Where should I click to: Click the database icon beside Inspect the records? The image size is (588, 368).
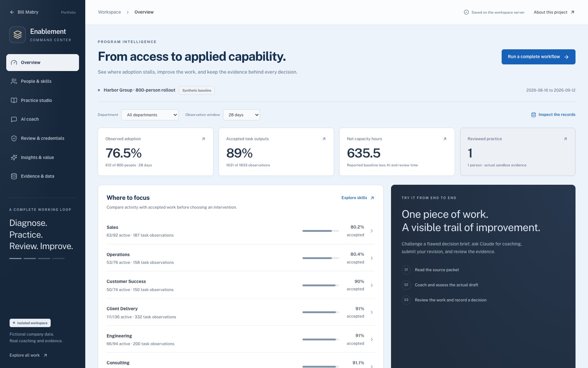(x=534, y=115)
